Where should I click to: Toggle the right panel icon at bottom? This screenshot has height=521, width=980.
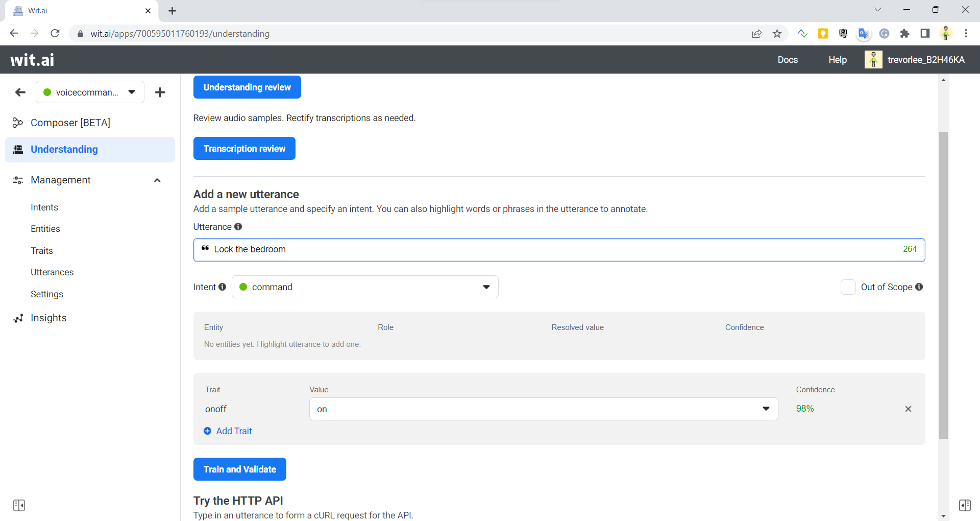click(x=965, y=505)
